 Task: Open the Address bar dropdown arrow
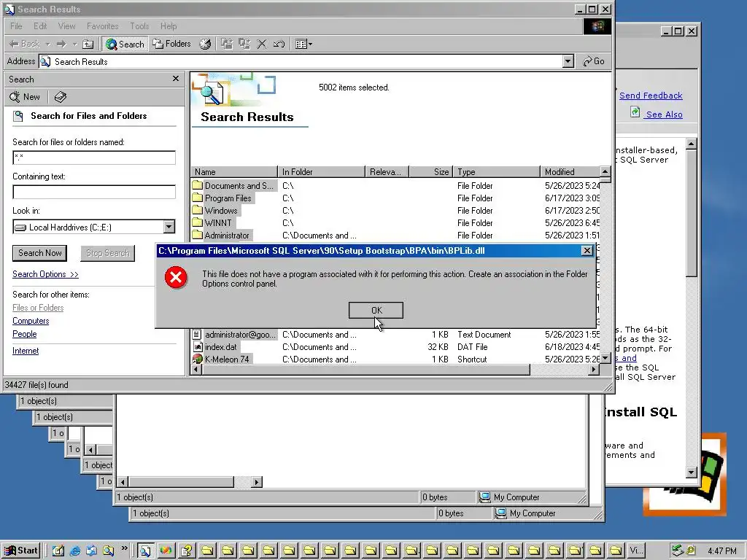[568, 61]
